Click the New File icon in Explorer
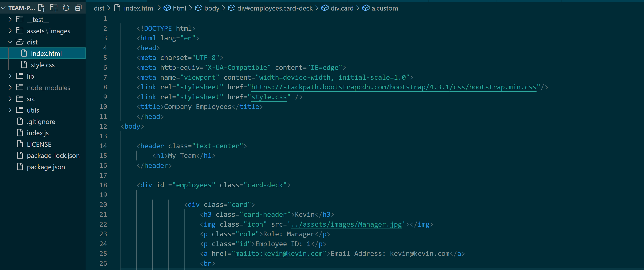Screen dimensions: 644x270 42,8
